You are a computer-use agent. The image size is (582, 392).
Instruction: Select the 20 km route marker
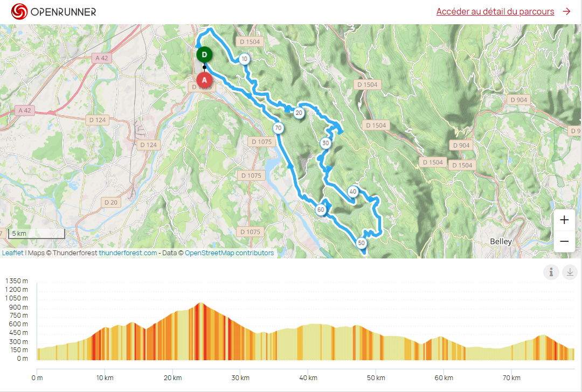click(x=299, y=113)
